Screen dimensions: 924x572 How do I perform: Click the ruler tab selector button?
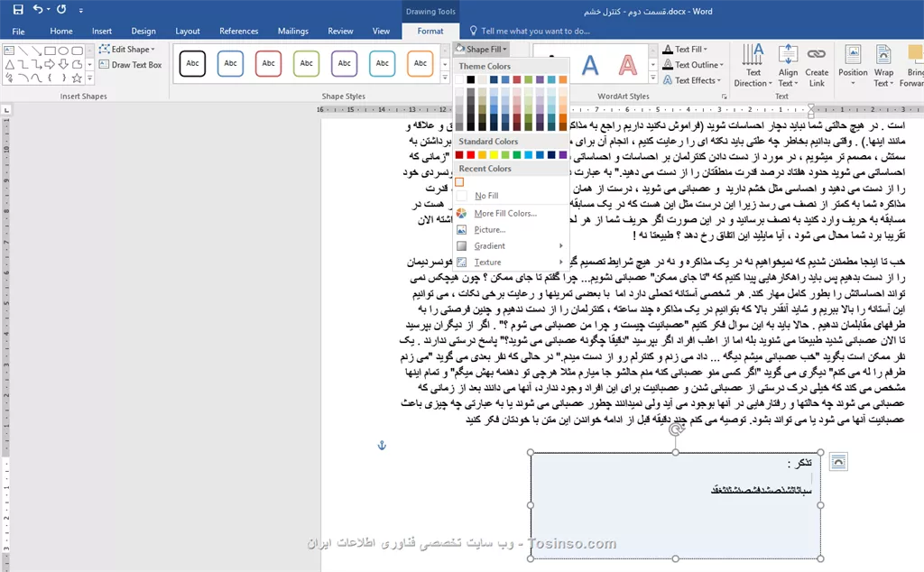pos(6,109)
